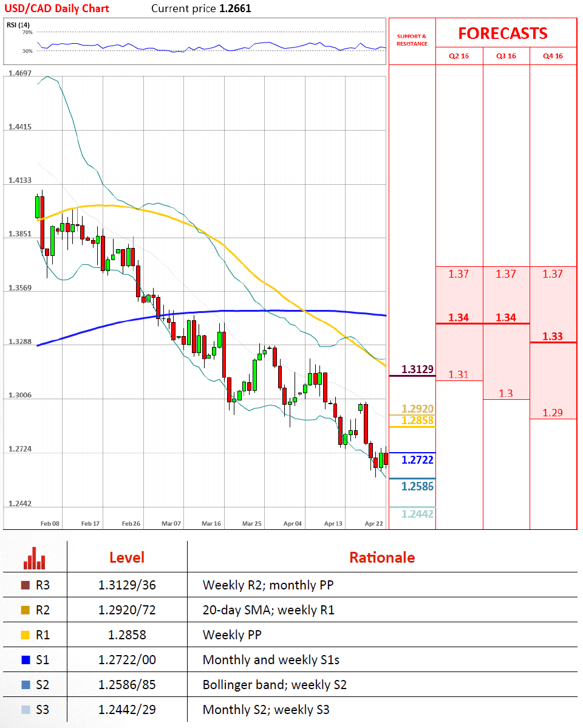Click the red bar chart icon

point(35,558)
